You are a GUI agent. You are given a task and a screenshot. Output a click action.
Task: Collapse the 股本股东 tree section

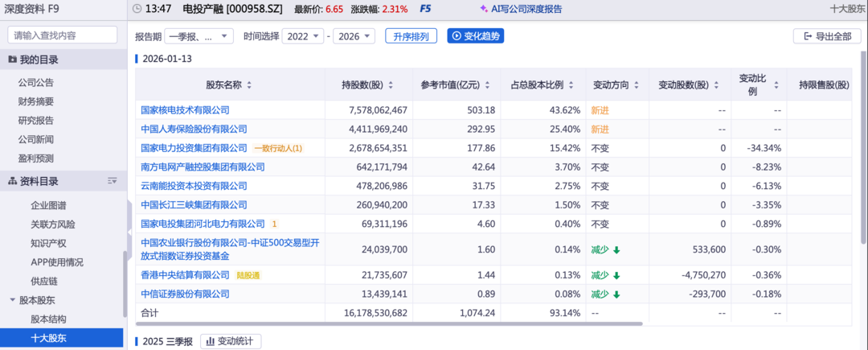point(13,300)
